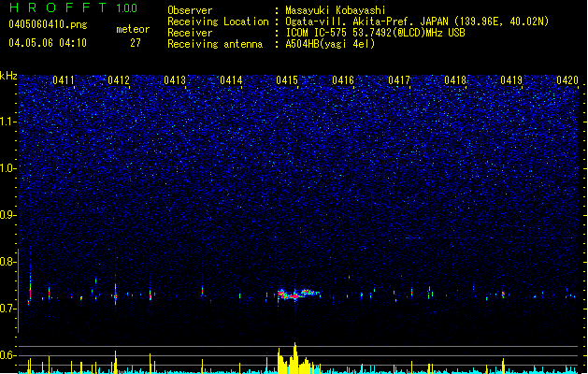Click the Receiving antenna label
The width and height of the screenshot is (588, 374).
click(x=215, y=44)
